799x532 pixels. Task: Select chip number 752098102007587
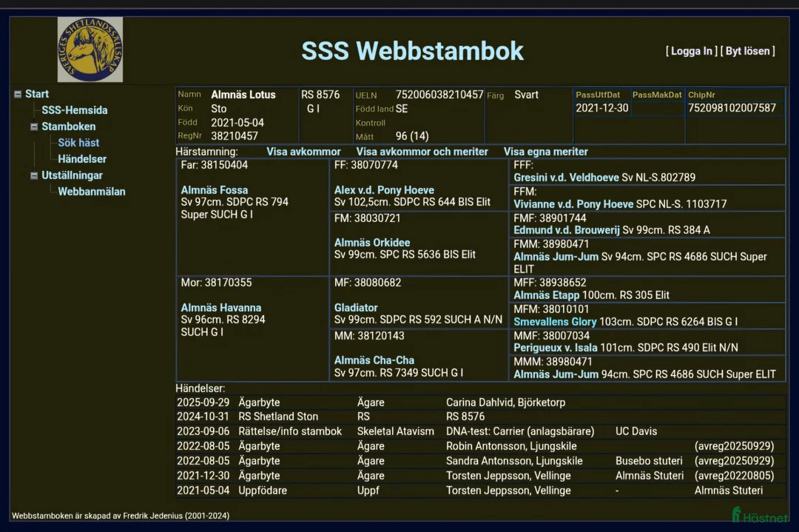pos(732,107)
